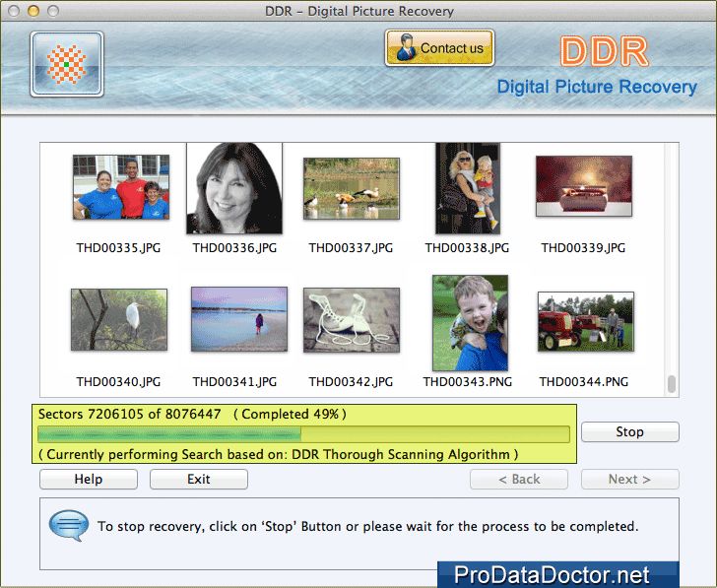Select the THD00340.JPG white egret thumbnail
717x588 pixels.
pyautogui.click(x=119, y=319)
